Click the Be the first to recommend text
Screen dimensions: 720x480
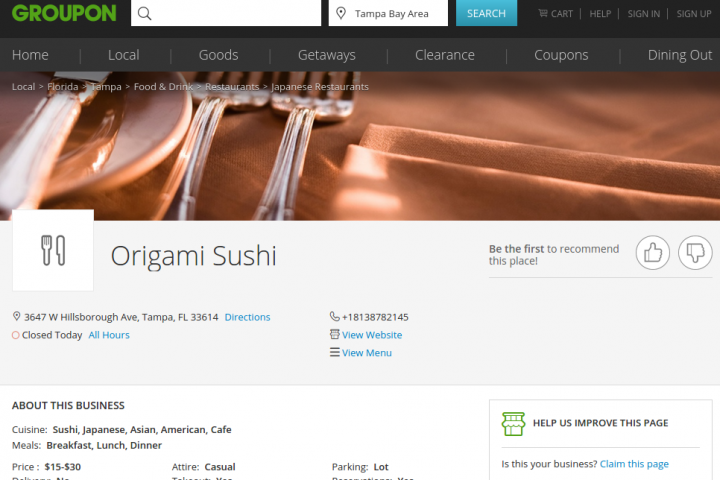[554, 254]
